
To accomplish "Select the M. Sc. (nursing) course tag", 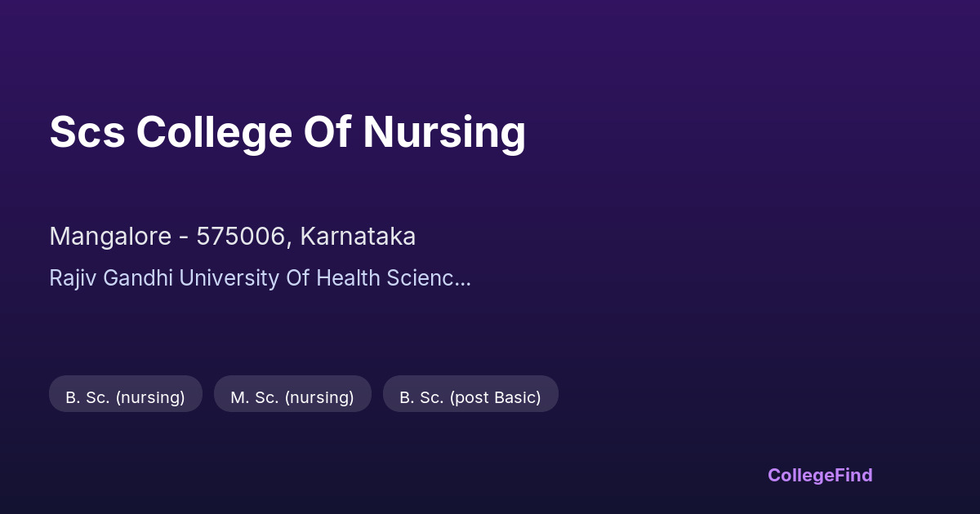I will [x=292, y=397].
